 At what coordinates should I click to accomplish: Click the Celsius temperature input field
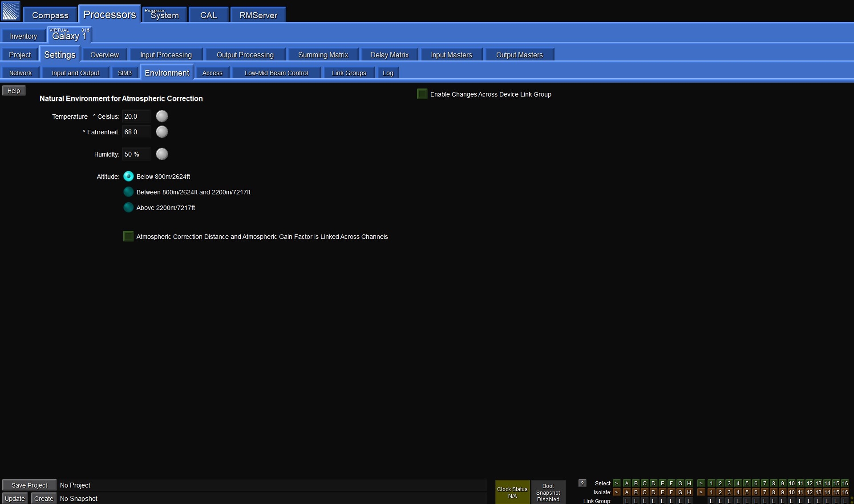(136, 117)
